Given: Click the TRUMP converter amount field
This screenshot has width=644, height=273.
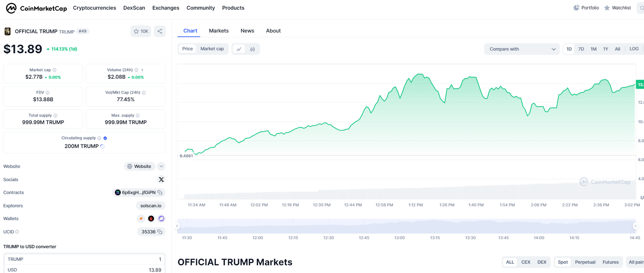Looking at the screenshot, I should [x=84, y=259].
